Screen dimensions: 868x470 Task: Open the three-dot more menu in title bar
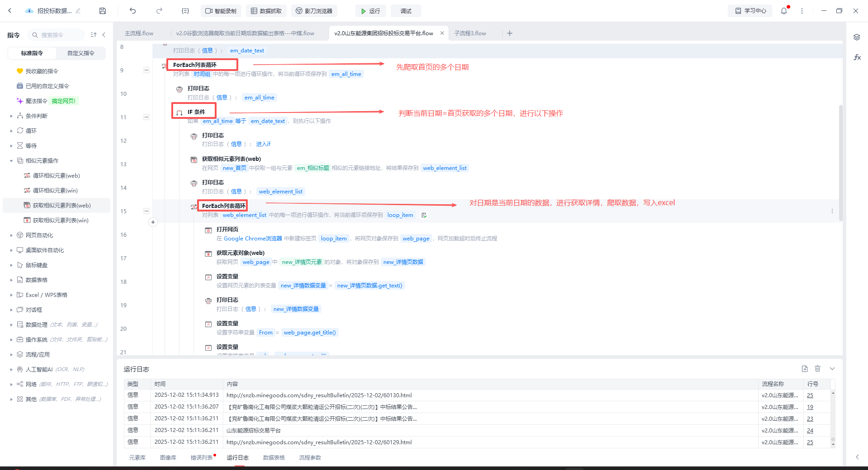(802, 11)
